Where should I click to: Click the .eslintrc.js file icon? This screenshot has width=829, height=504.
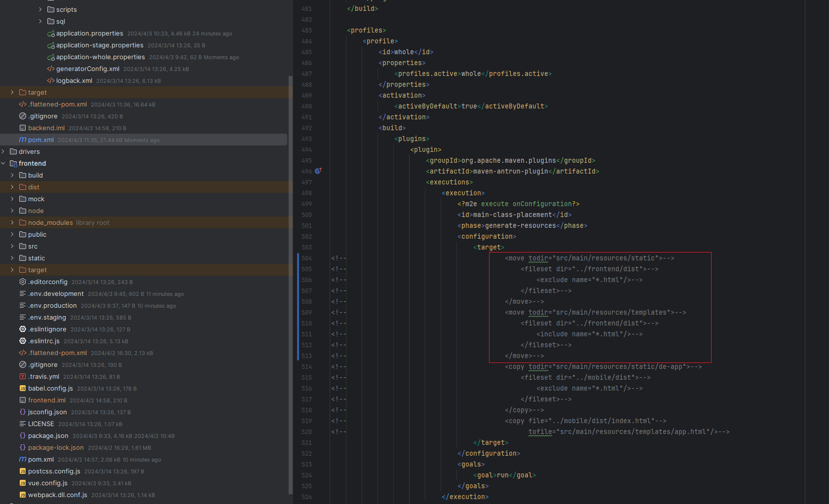coord(23,341)
